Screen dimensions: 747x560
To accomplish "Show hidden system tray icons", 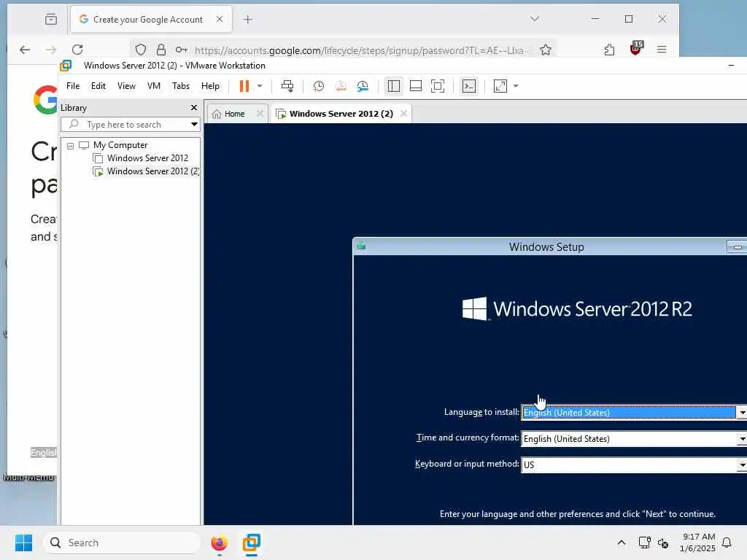I will pos(622,542).
